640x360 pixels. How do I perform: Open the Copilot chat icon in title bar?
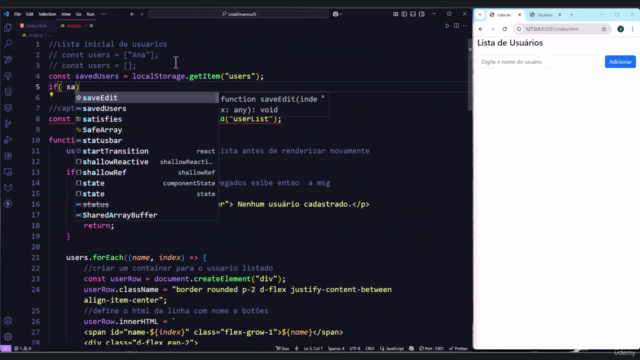(x=335, y=14)
